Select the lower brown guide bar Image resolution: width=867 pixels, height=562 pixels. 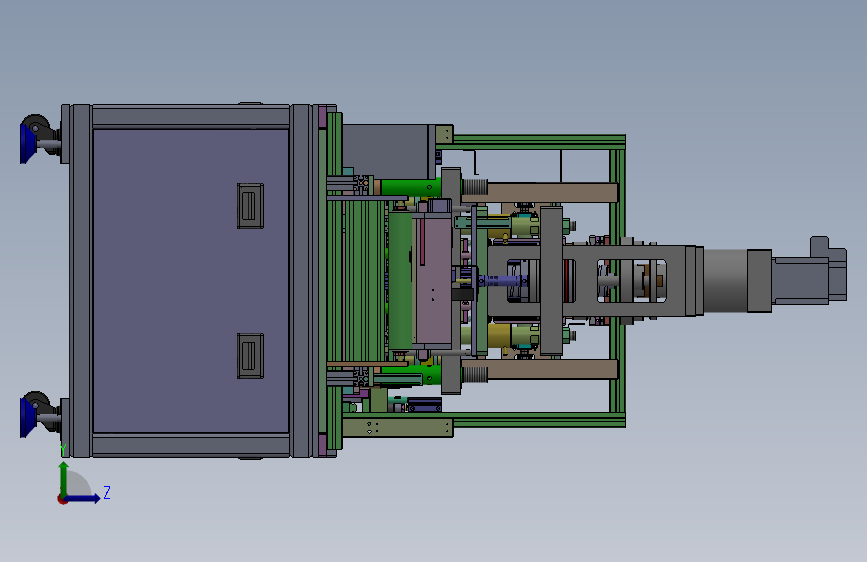pos(552,370)
